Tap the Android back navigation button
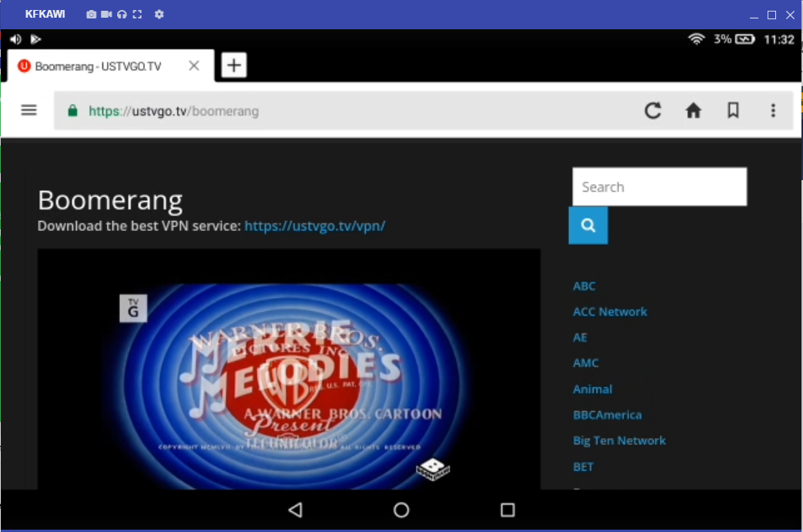Image resolution: width=803 pixels, height=532 pixels. pyautogui.click(x=295, y=510)
